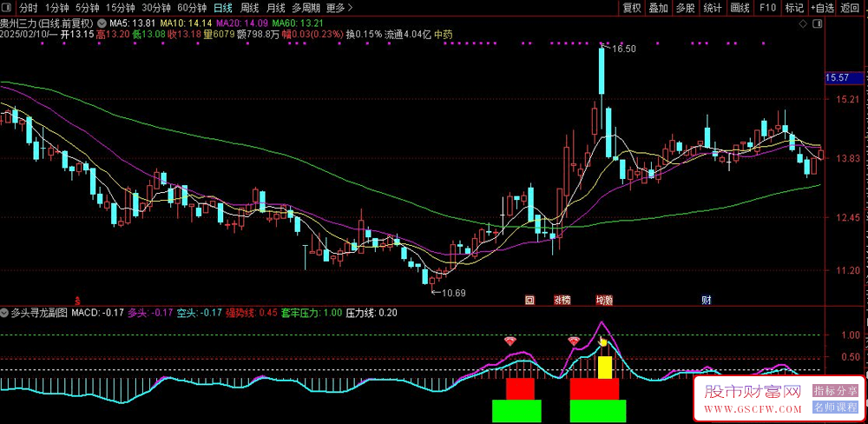Viewport: 868px width, 424px height.
Task: Click the yellow hand pointer signal icon
Action: [x=603, y=341]
